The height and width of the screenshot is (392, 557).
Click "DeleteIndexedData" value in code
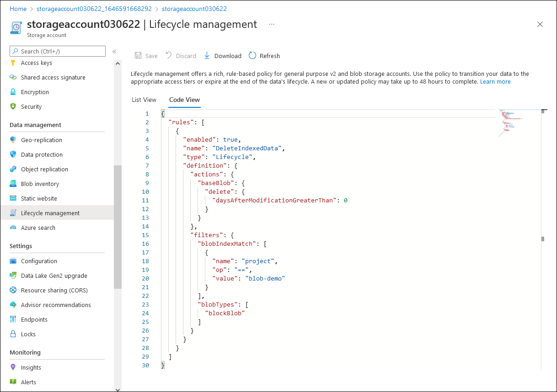248,148
